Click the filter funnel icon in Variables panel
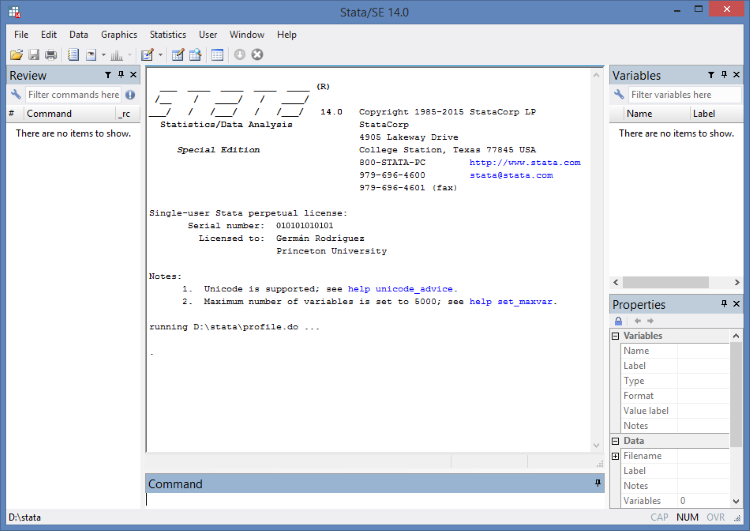750x531 pixels. tap(711, 75)
